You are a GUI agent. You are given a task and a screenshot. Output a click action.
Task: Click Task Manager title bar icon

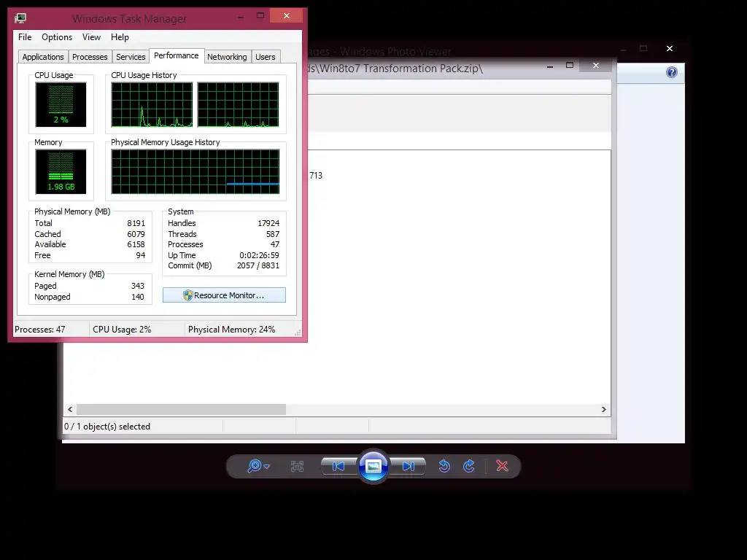(20, 18)
